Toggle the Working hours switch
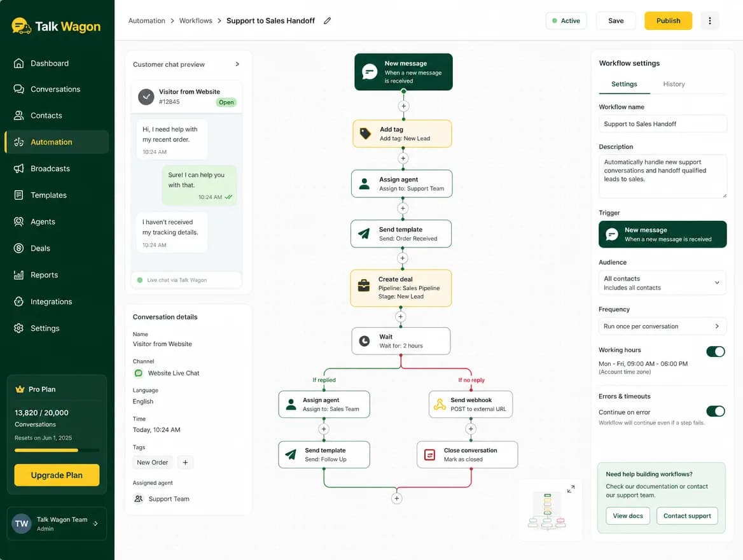The width and height of the screenshot is (743, 560). point(716,351)
